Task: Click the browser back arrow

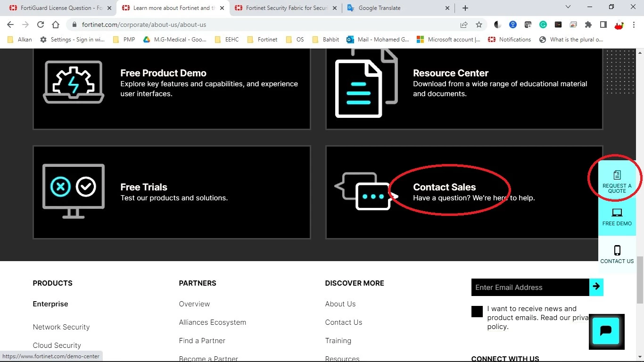Action: (x=10, y=25)
